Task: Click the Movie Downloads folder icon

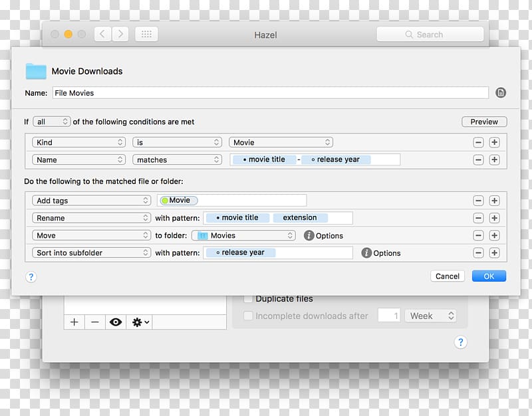Action: pyautogui.click(x=36, y=71)
